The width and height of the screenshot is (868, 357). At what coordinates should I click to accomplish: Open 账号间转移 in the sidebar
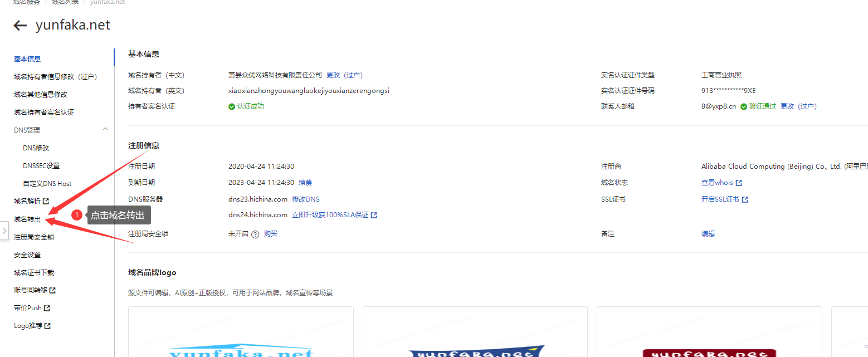tap(31, 291)
